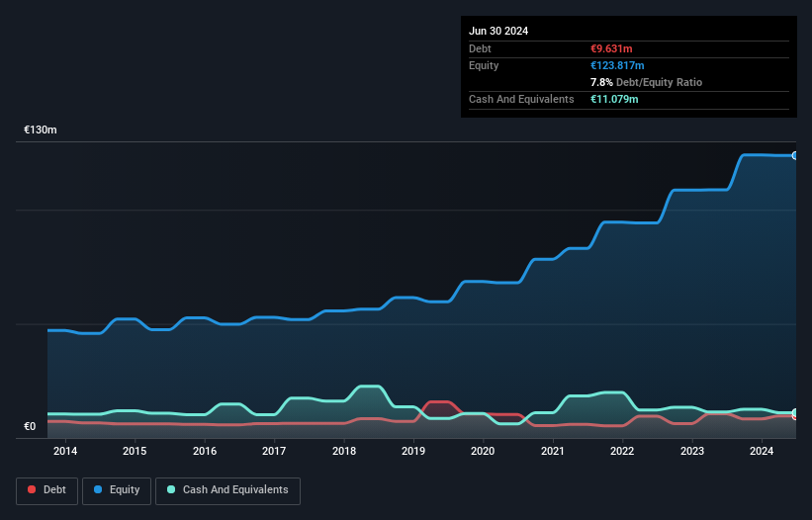Viewport: 812px width, 520px height.
Task: Click the €11.079m cash value
Action: tap(614, 99)
